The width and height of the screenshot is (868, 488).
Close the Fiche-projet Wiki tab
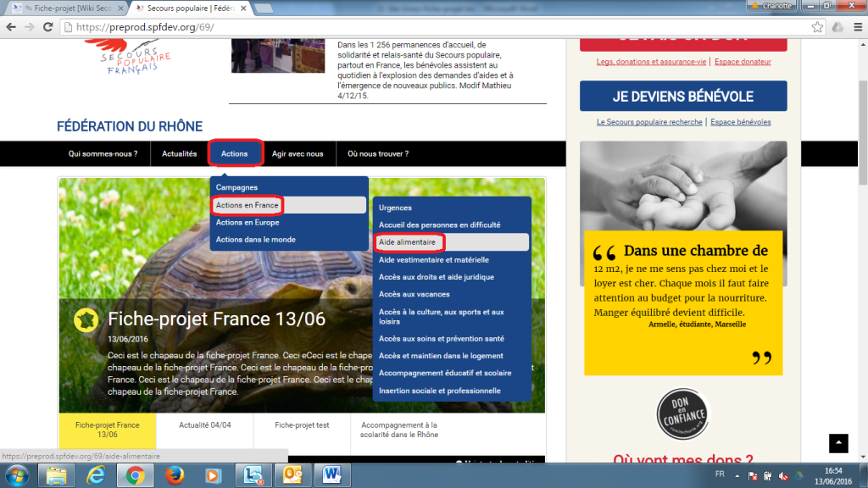120,8
